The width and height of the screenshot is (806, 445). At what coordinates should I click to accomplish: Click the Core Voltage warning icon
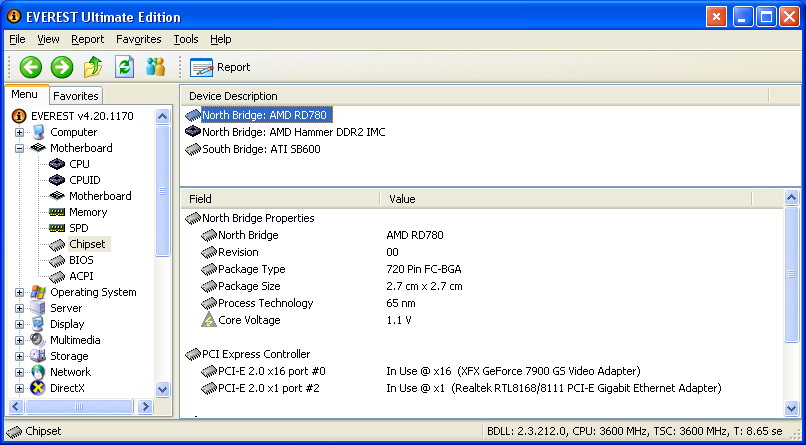coord(209,320)
